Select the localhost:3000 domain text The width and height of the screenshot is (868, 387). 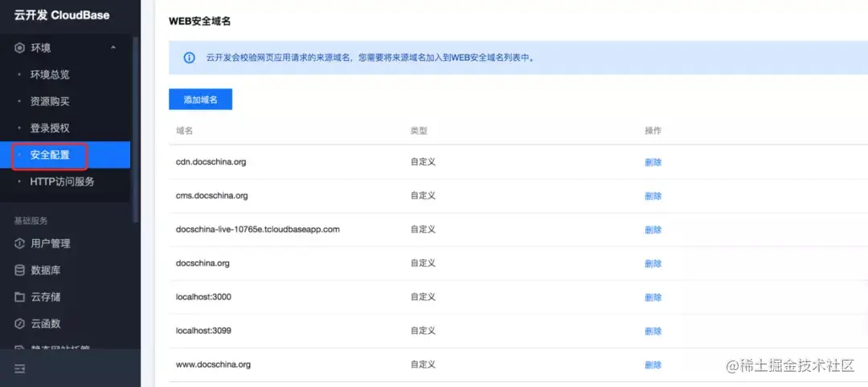pos(203,297)
